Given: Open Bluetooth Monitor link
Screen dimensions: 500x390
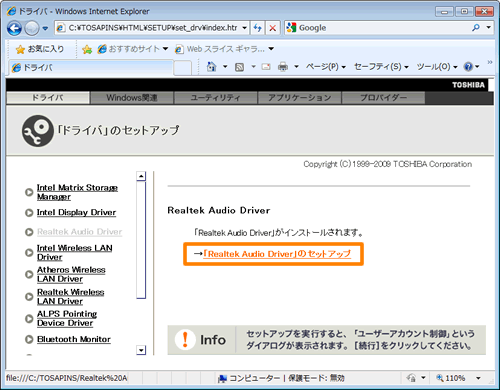Looking at the screenshot, I should click(x=74, y=339).
